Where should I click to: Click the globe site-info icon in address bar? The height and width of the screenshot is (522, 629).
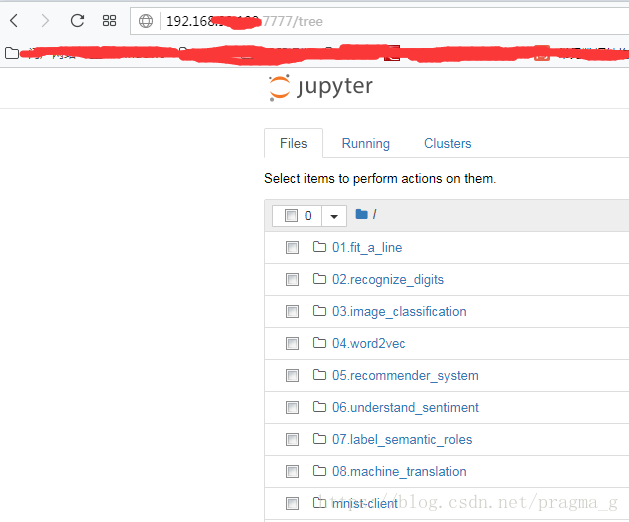[146, 21]
